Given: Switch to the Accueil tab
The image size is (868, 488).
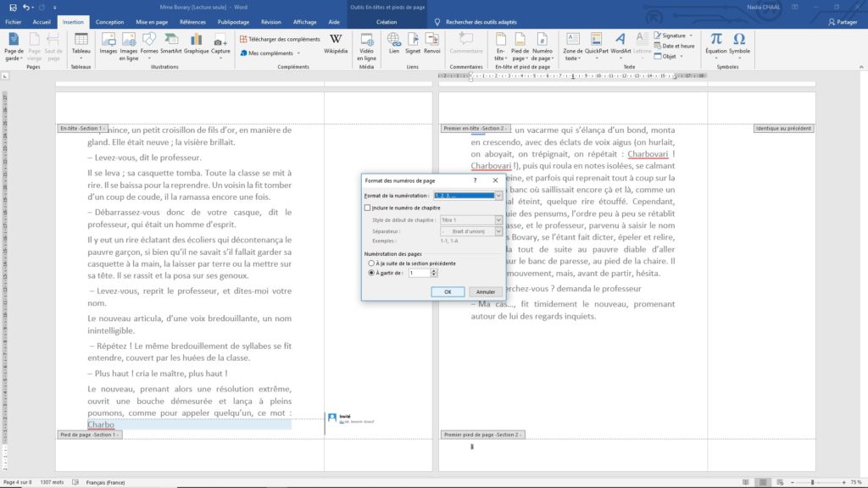Looking at the screenshot, I should tap(42, 22).
